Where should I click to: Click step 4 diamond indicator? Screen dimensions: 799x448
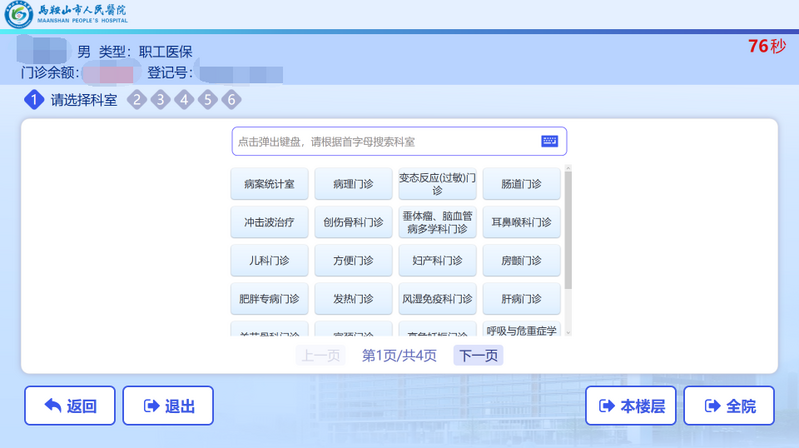click(x=184, y=100)
